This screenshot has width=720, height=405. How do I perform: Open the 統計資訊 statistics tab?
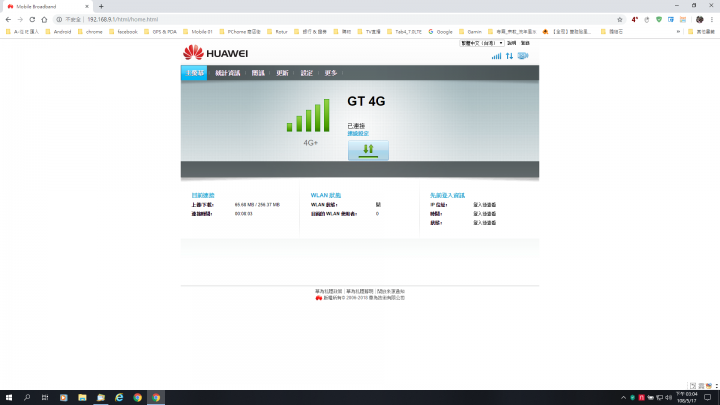[x=227, y=73]
